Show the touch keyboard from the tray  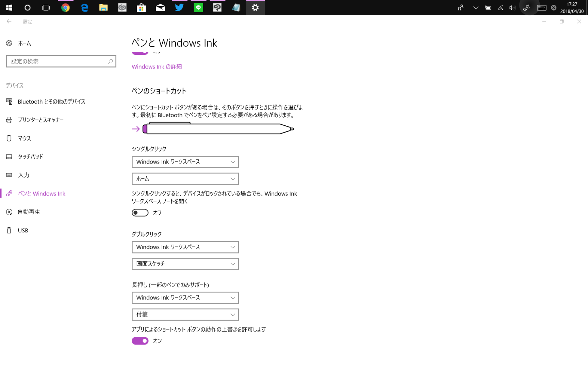pyautogui.click(x=542, y=7)
